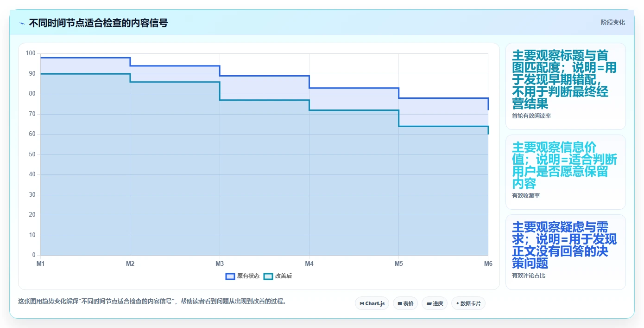Image resolution: width=644 pixels, height=328 pixels.
Task: Click the 0 value on the y-axis
Action: pos(34,255)
